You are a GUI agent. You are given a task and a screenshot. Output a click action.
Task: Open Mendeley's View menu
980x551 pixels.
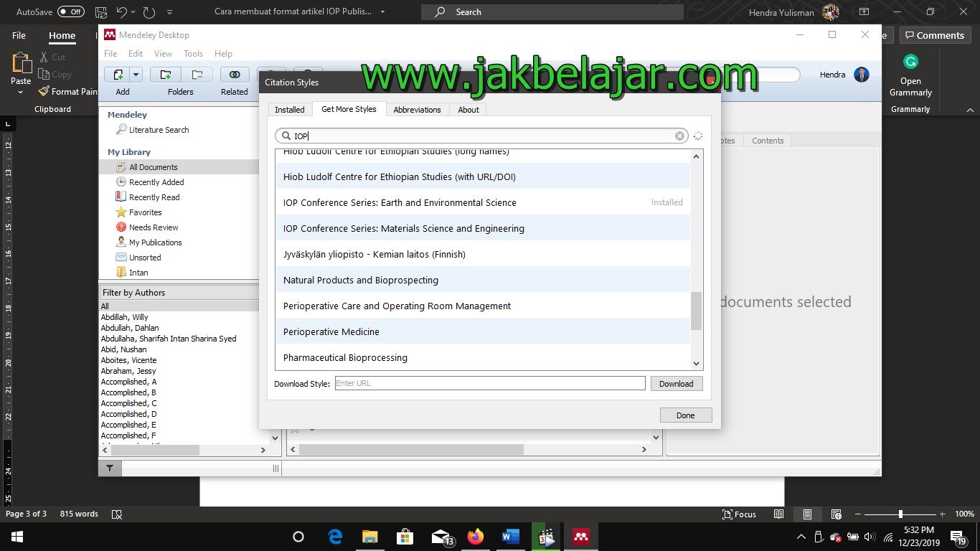coord(163,54)
